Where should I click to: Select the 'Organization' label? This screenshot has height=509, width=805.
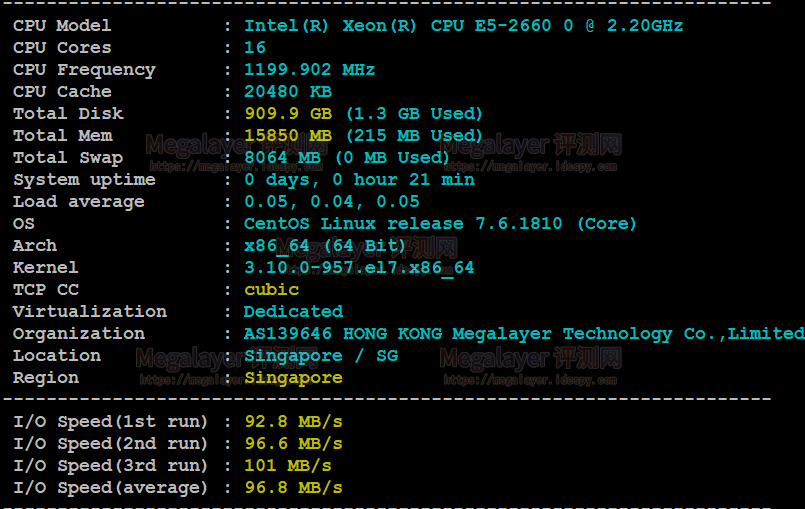pos(79,334)
